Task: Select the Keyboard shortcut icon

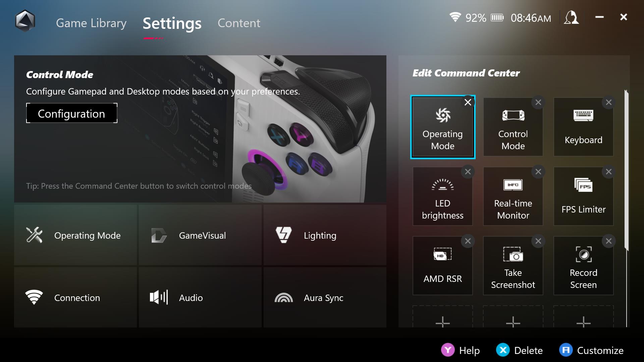Action: pos(584,126)
